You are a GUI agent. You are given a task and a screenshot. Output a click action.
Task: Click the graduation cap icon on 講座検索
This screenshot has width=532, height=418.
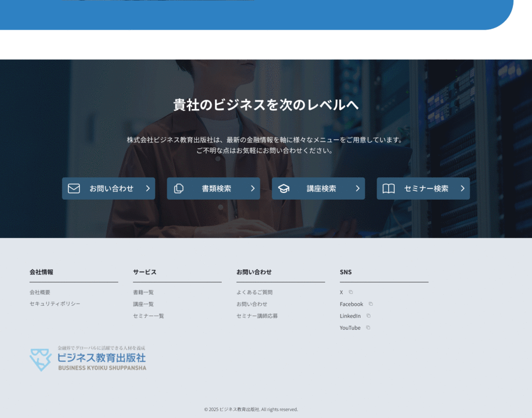tap(284, 188)
